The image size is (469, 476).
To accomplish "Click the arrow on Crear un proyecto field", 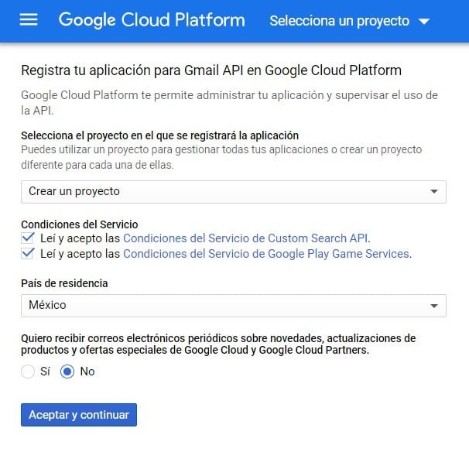I will (x=434, y=191).
